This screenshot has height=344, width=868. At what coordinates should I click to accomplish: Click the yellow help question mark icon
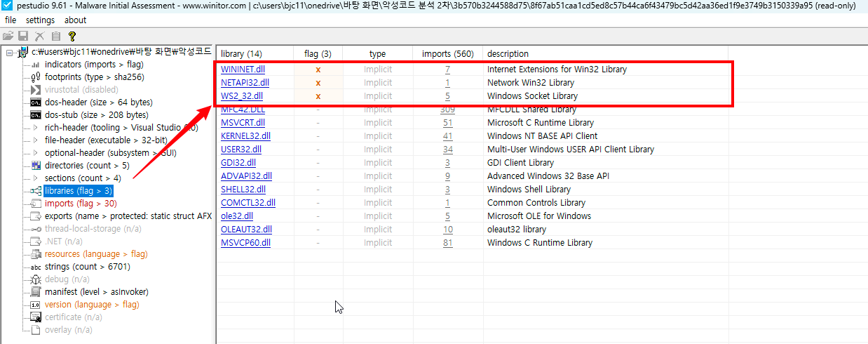[x=72, y=36]
